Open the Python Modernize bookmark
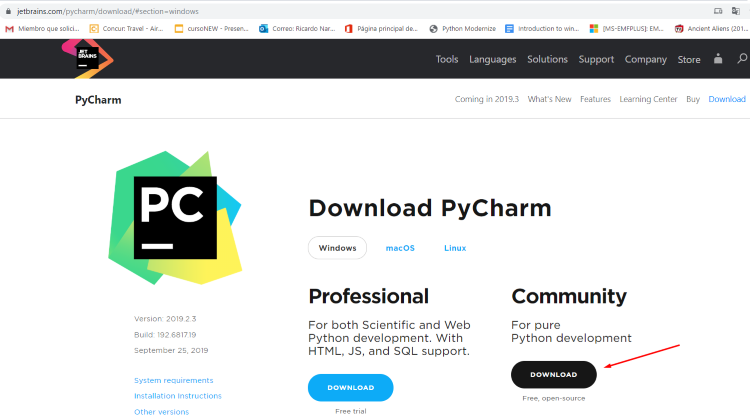Screen dimensions: 750x415 coord(463,29)
